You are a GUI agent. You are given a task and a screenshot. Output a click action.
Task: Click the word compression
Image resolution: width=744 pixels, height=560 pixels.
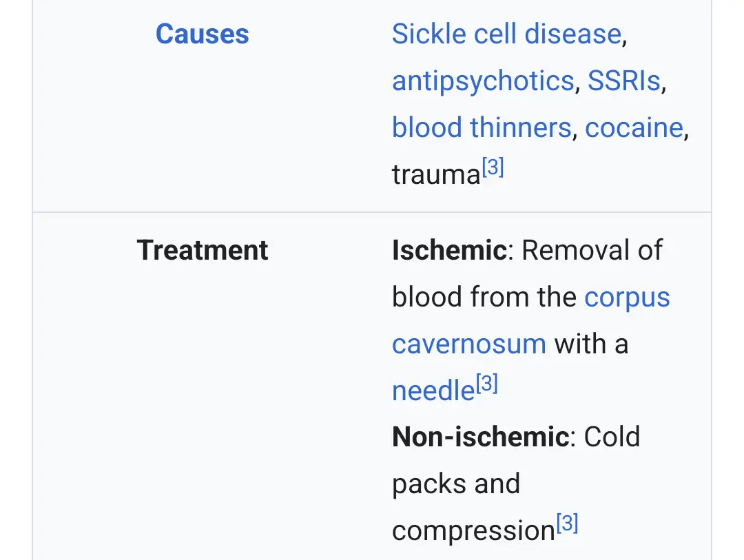[x=473, y=531]
